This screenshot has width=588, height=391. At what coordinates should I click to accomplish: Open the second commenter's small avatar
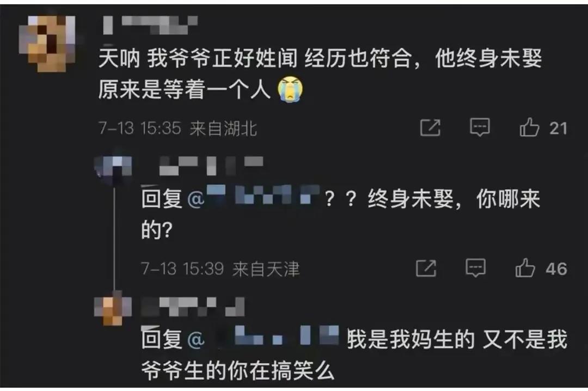coord(113,167)
